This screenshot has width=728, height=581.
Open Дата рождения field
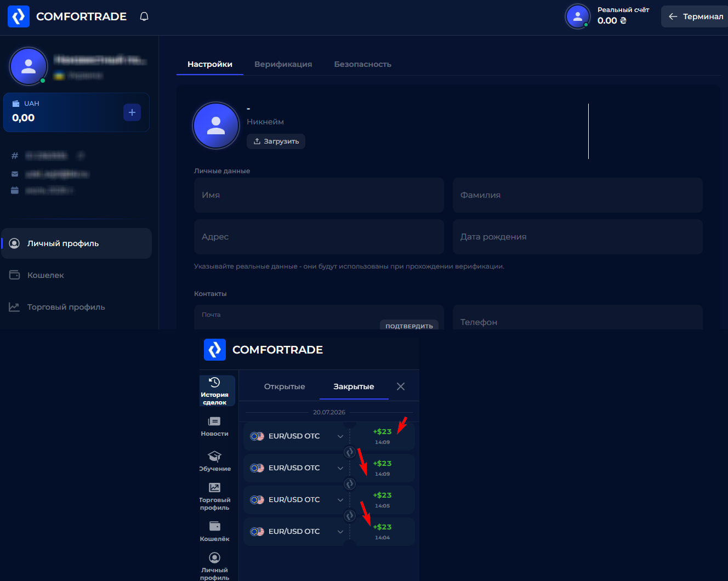578,237
